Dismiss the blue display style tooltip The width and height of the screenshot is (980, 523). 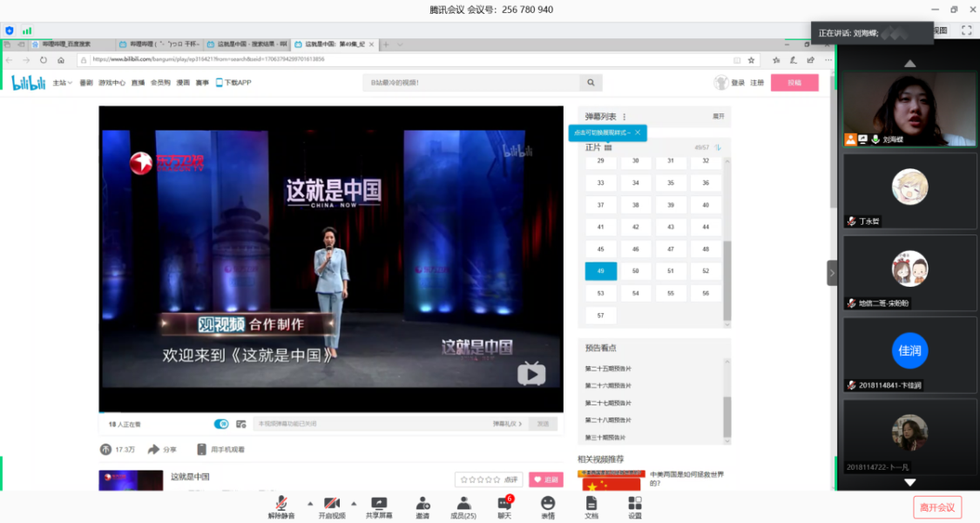point(638,132)
